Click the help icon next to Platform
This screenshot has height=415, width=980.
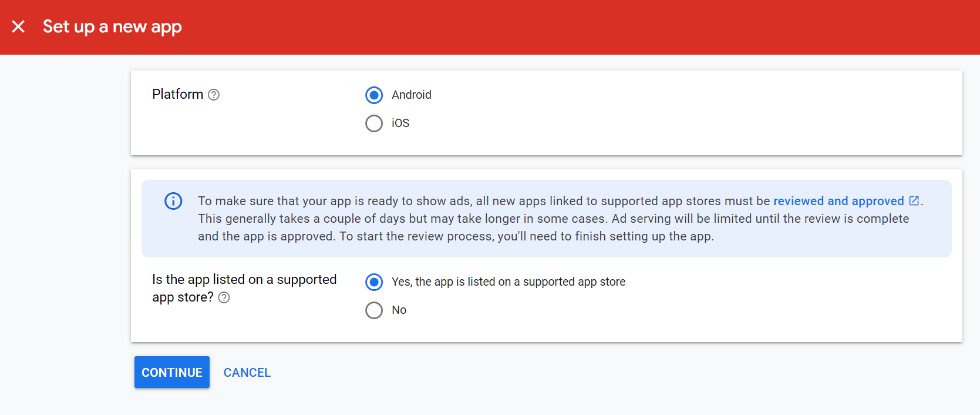[x=214, y=95]
